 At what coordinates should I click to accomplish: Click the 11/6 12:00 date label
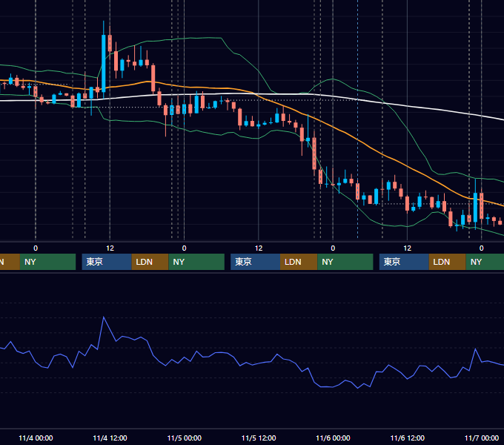407,438
